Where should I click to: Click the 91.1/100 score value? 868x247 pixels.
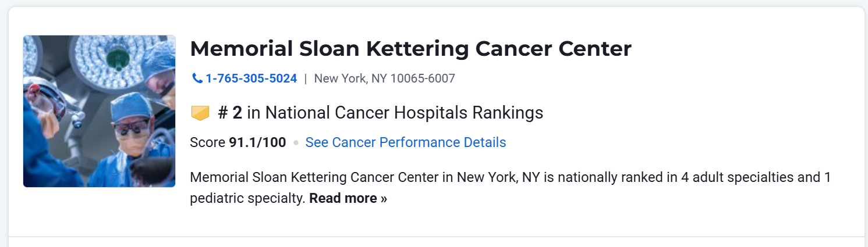pyautogui.click(x=257, y=142)
